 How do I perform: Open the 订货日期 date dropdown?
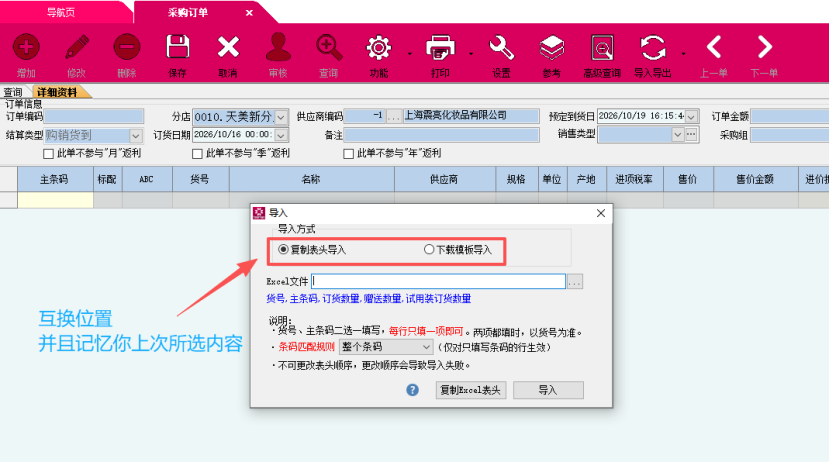tap(281, 135)
